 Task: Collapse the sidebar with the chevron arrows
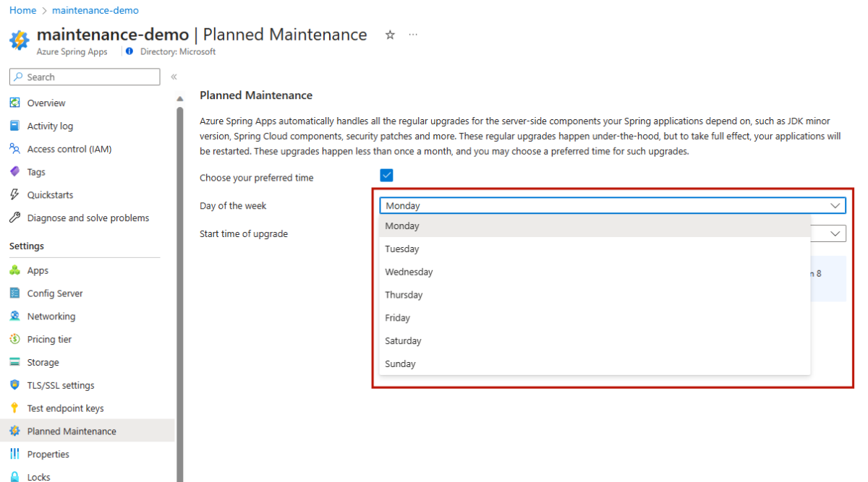[x=174, y=76]
